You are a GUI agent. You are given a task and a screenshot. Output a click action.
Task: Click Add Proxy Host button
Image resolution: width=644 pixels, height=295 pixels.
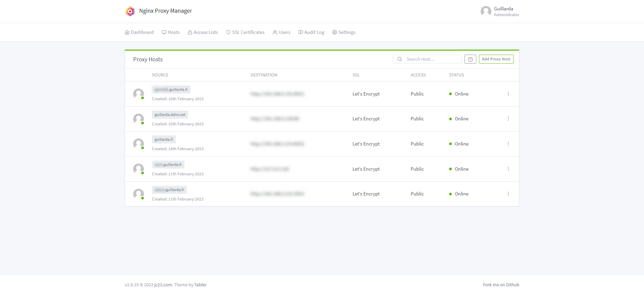click(496, 59)
